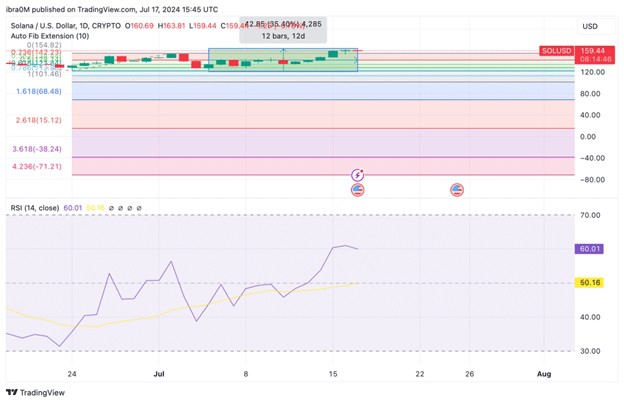Click the TradingView logo at bottom
Image resolution: width=624 pixels, height=403 pixels.
click(35, 392)
